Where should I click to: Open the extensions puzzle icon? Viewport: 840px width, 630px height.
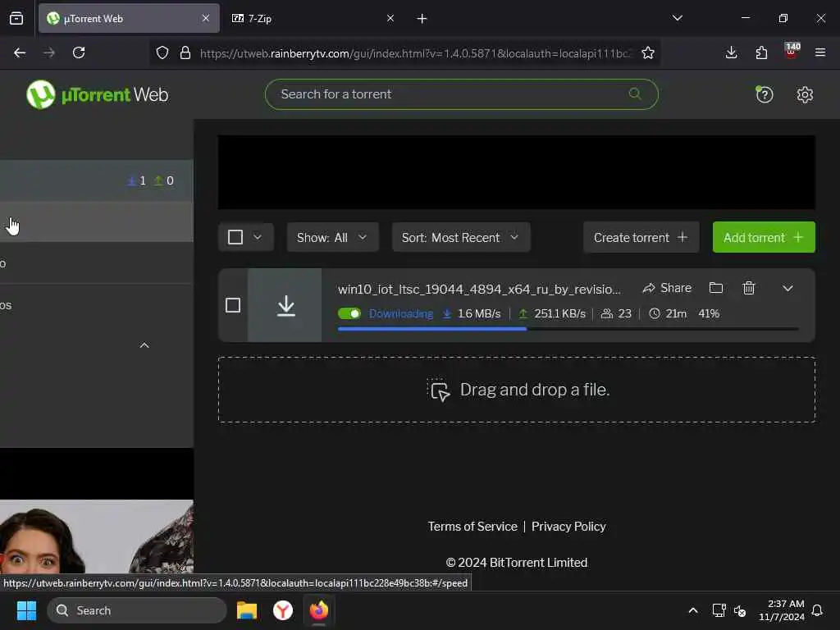[x=761, y=52]
